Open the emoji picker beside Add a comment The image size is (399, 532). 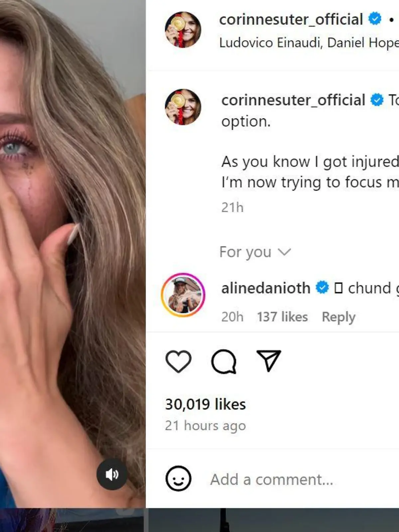point(178,479)
